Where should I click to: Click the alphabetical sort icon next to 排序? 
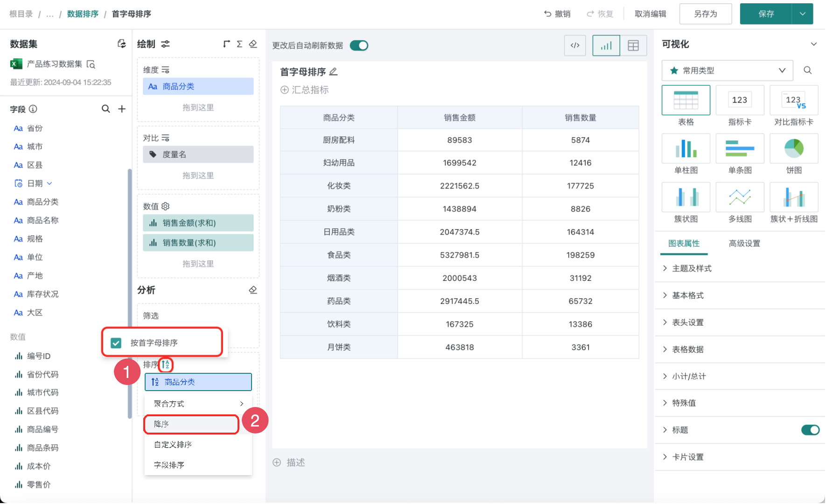point(166,364)
